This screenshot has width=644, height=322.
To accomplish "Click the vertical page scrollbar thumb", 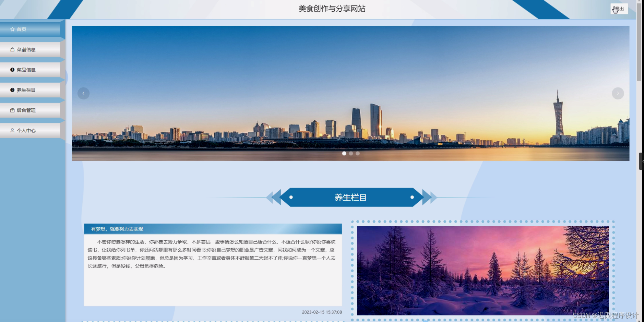I will [x=639, y=42].
